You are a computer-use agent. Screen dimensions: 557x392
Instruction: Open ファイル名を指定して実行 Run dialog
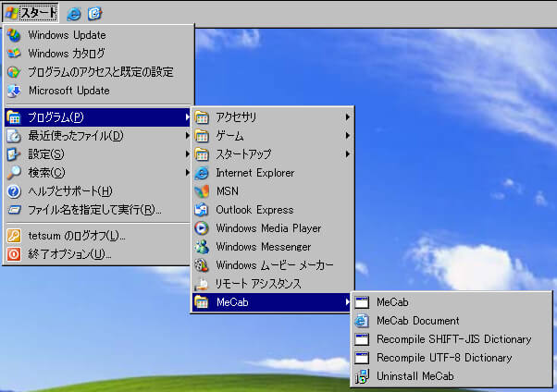94,210
